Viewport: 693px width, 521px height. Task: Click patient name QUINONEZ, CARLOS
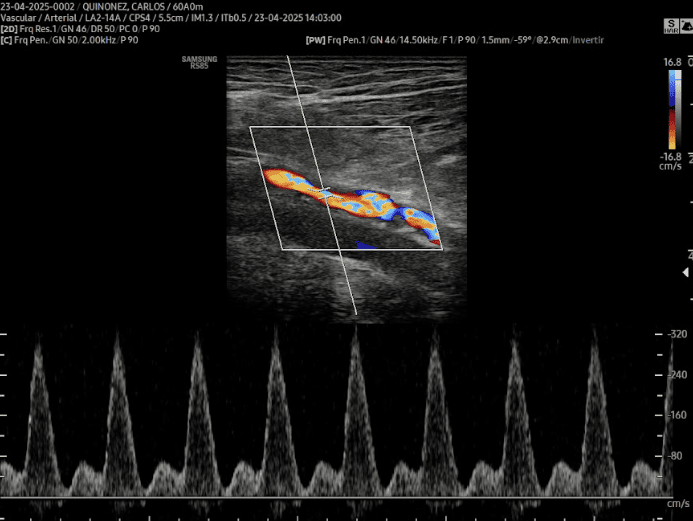click(110, 7)
